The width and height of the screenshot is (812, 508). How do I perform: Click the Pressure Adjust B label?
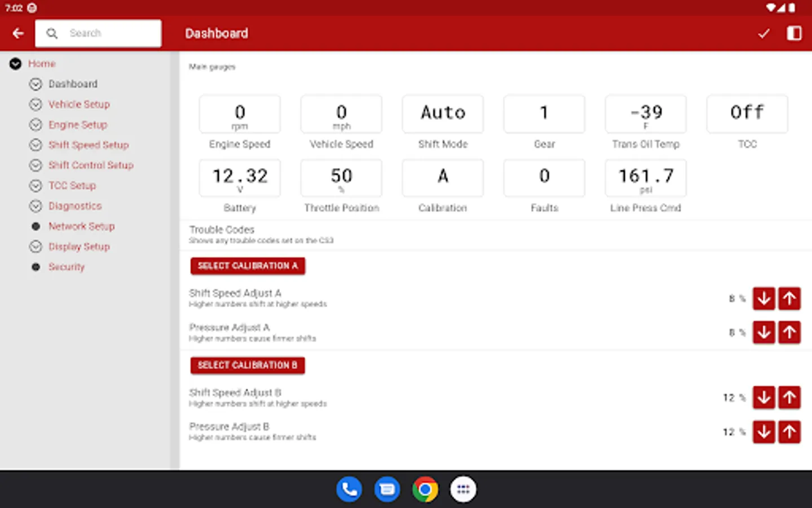pos(229,426)
